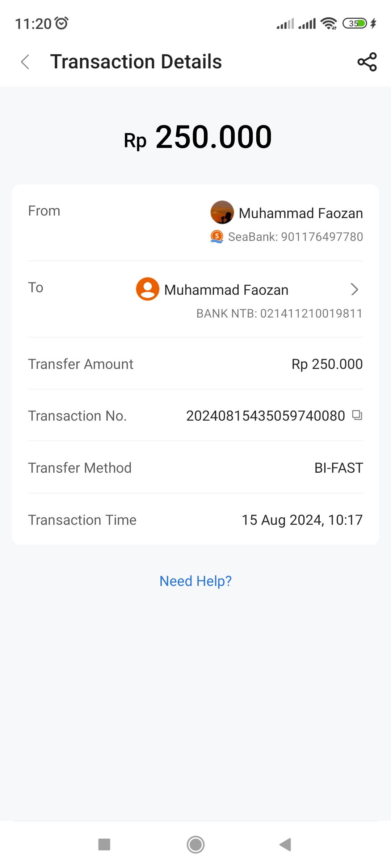The image size is (391, 868).
Task: Tap the BANK NTB account number
Action: click(x=279, y=314)
